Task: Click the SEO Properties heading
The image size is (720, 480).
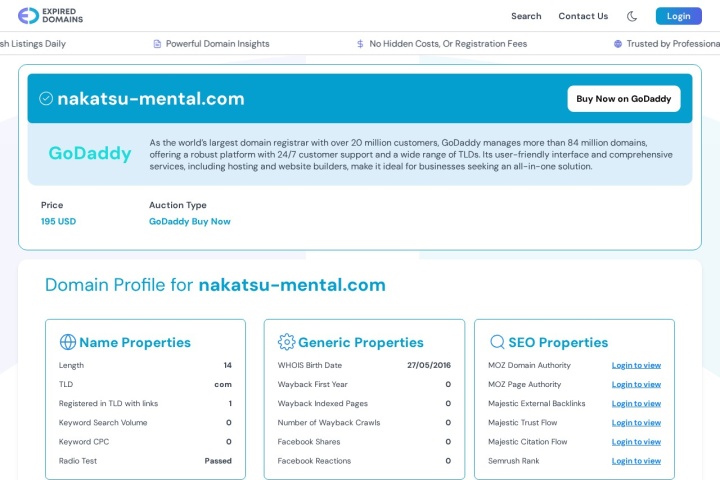Action: [558, 343]
